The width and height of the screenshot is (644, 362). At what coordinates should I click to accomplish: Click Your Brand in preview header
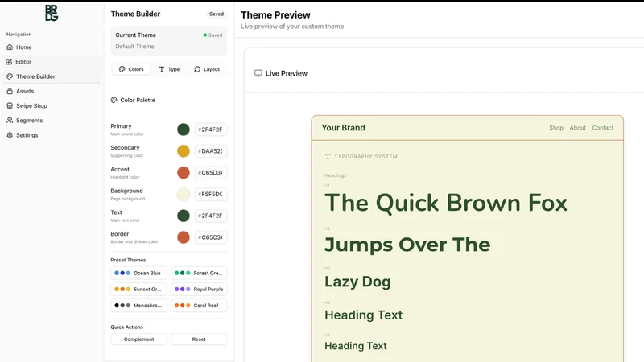point(343,128)
